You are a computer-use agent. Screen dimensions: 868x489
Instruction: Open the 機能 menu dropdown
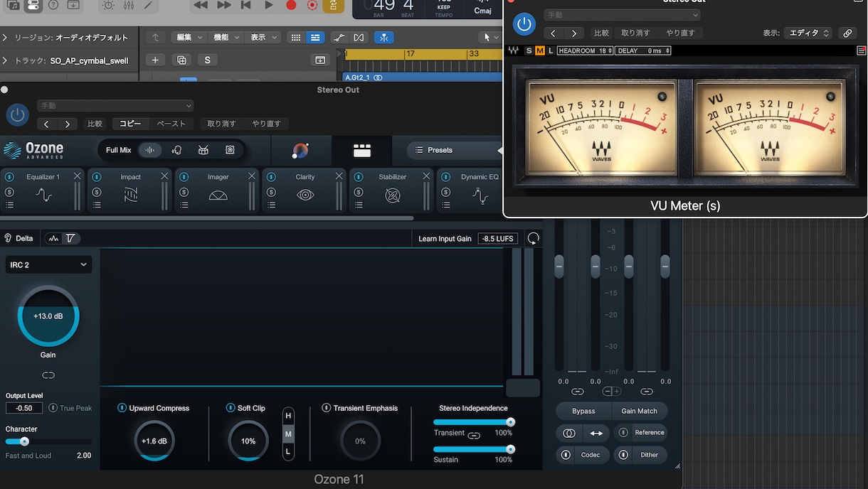[x=226, y=38]
